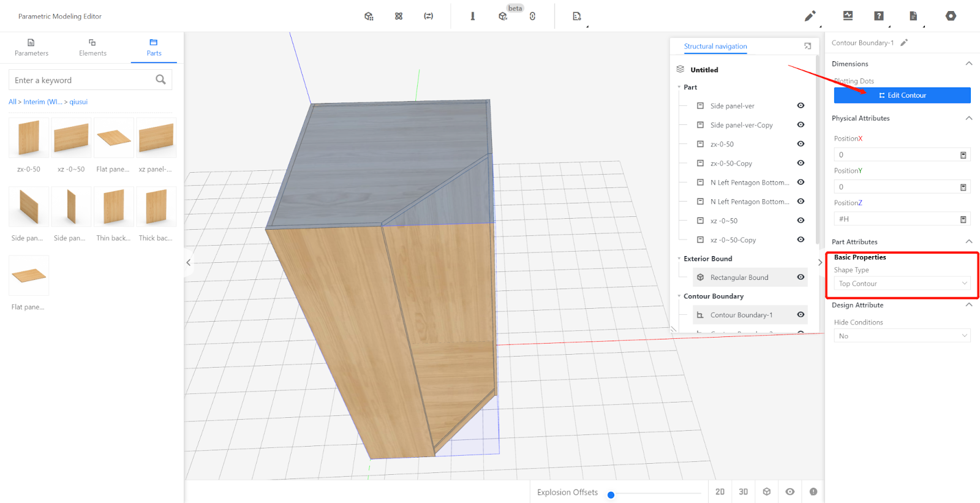Switch to 3D view mode

pyautogui.click(x=743, y=491)
